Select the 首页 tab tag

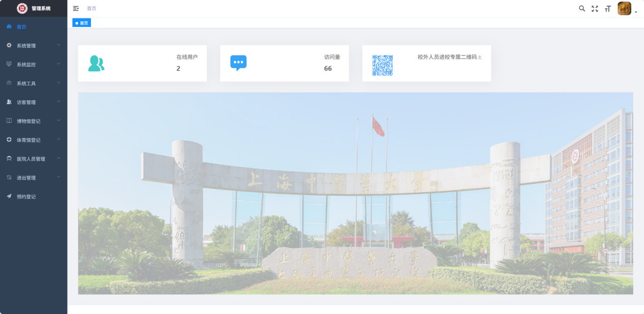click(81, 23)
